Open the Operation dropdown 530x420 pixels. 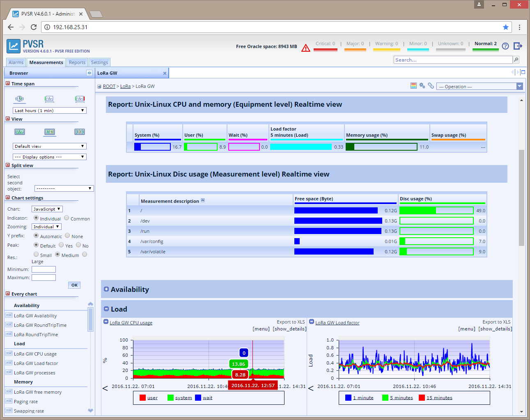(480, 86)
